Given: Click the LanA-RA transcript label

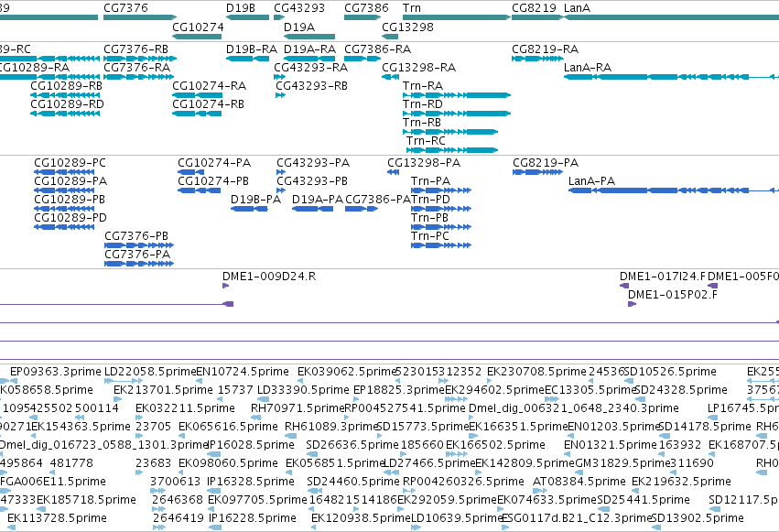Looking at the screenshot, I should (588, 68).
